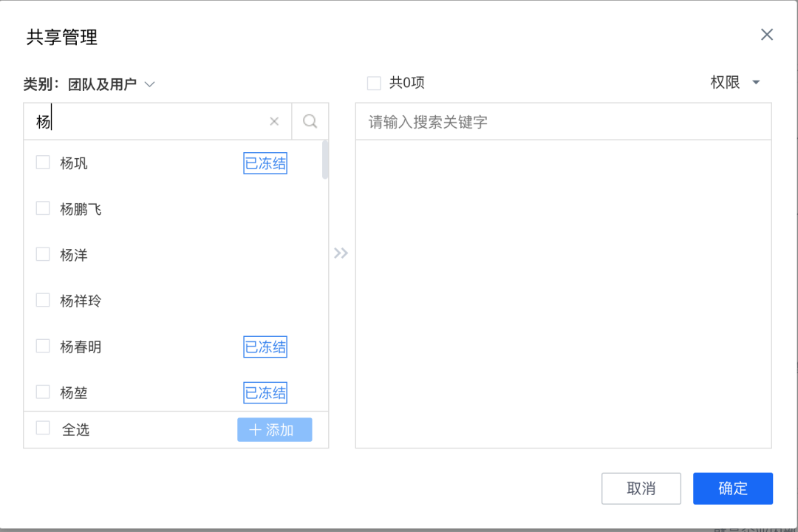This screenshot has height=532, width=798.
Task: Toggle the 共0项 select-all checkbox
Action: click(374, 83)
